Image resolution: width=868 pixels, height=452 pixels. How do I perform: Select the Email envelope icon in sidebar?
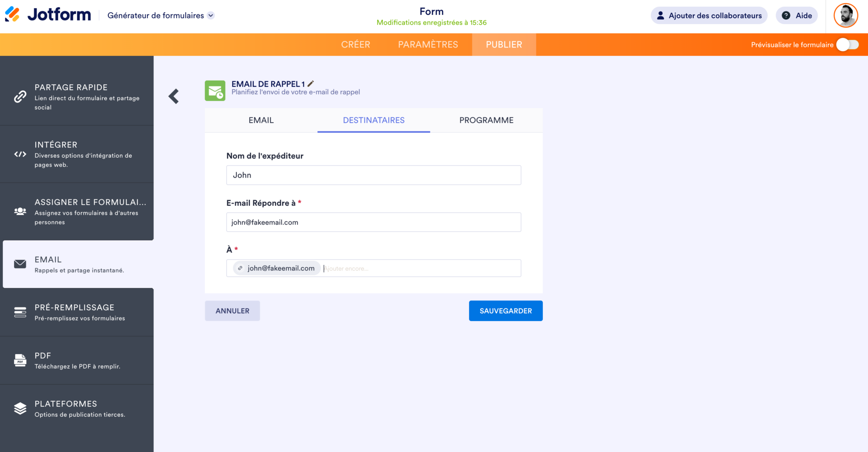coord(20,264)
